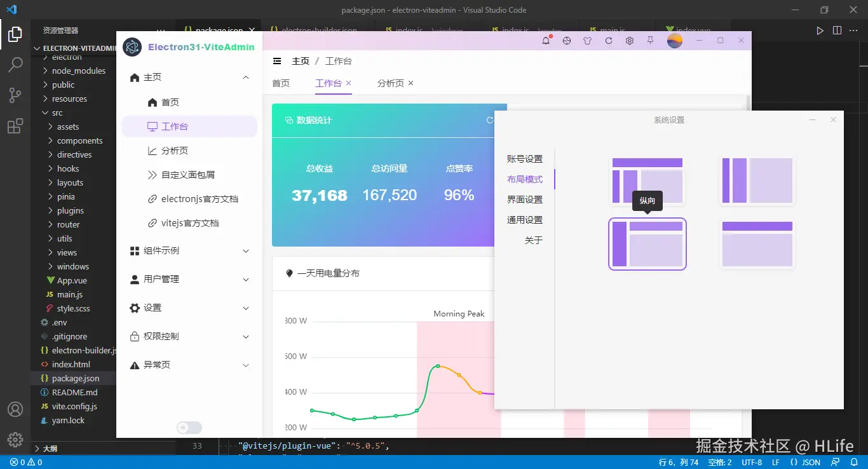Click 空格: 2 indentation in status bar
Screen dimensions: 868x469
click(x=720, y=462)
